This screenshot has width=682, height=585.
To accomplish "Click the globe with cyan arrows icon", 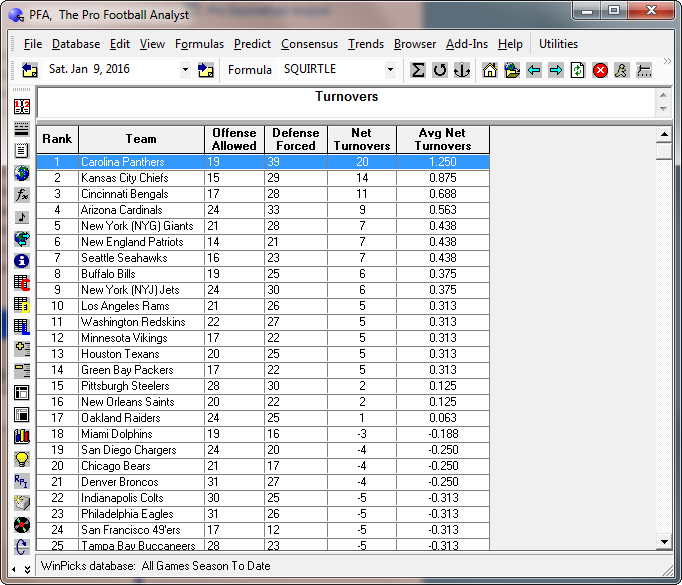I will pyautogui.click(x=22, y=238).
